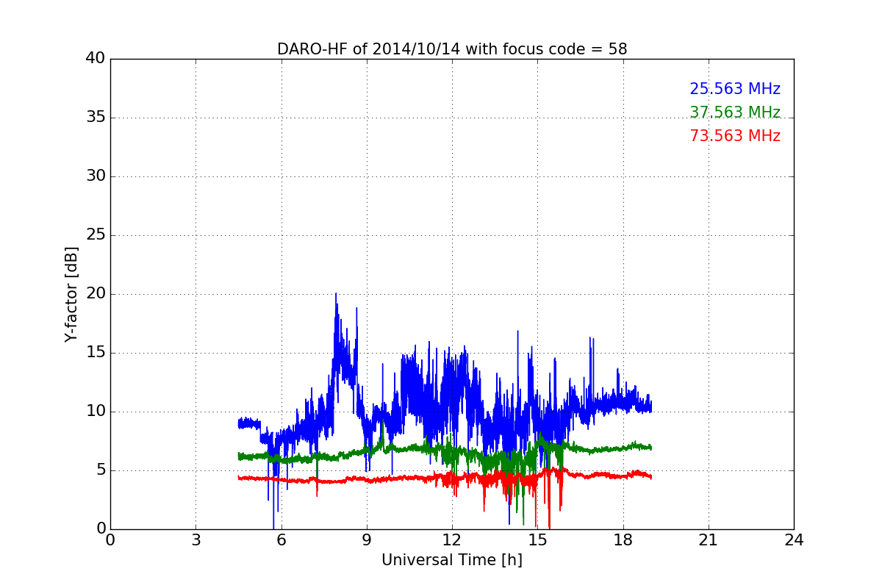882x588 pixels.
Task: Select the red '73.563 MHz' legend label
Action: (735, 136)
